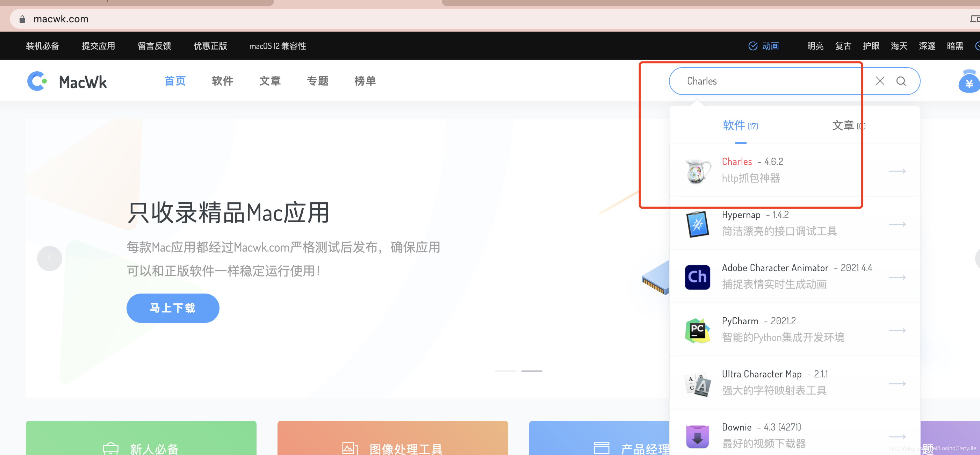Select the 护眼 theme

point(871,46)
